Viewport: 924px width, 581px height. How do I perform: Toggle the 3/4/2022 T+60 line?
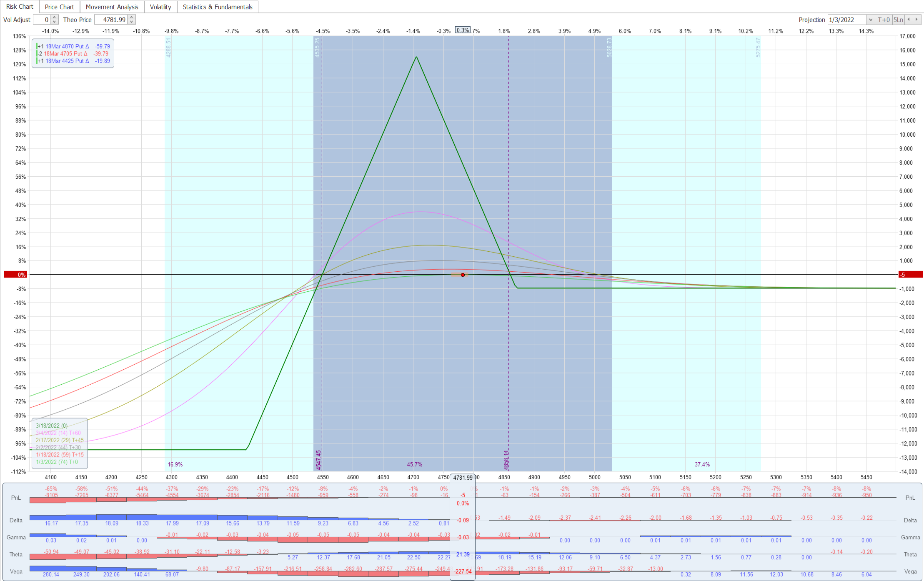[58, 433]
